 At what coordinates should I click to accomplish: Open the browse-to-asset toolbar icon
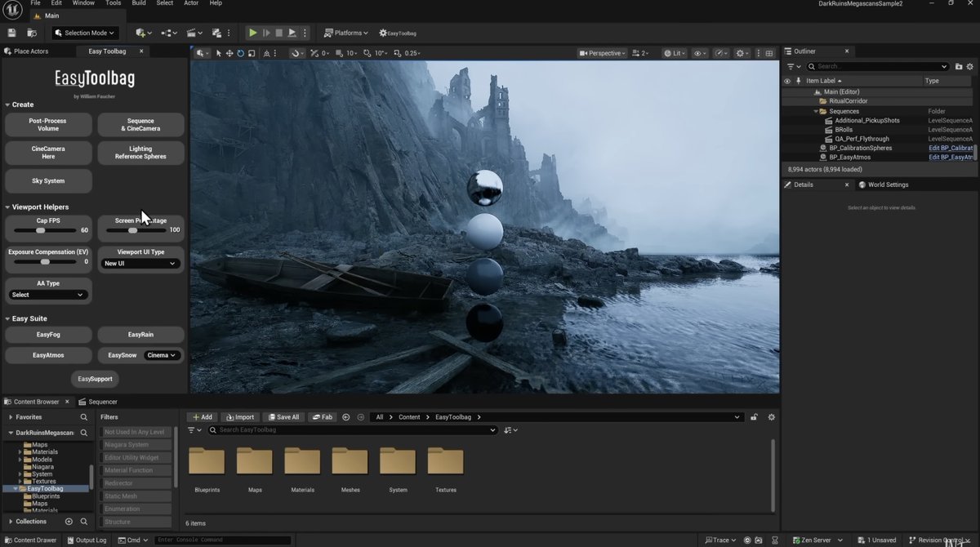click(32, 33)
